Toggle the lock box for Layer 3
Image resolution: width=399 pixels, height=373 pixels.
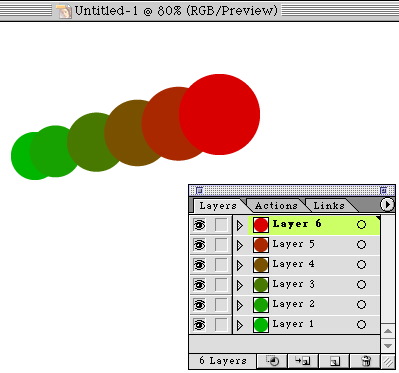click(221, 285)
